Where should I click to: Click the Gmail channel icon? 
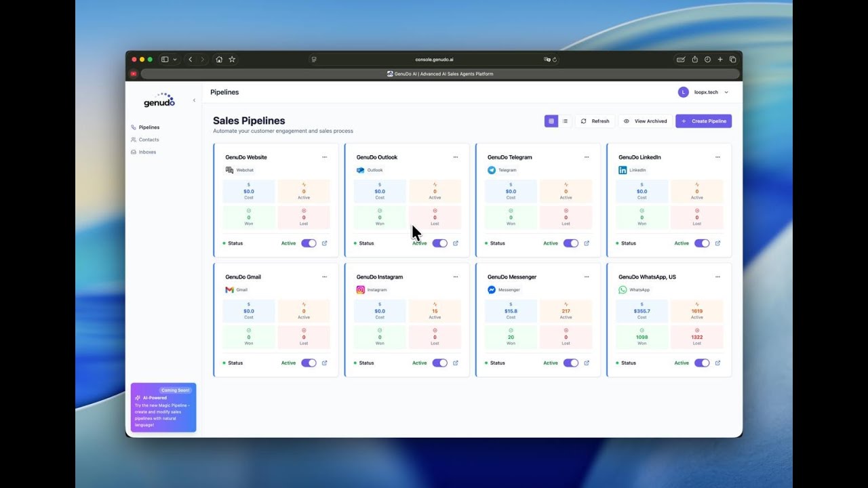(229, 289)
